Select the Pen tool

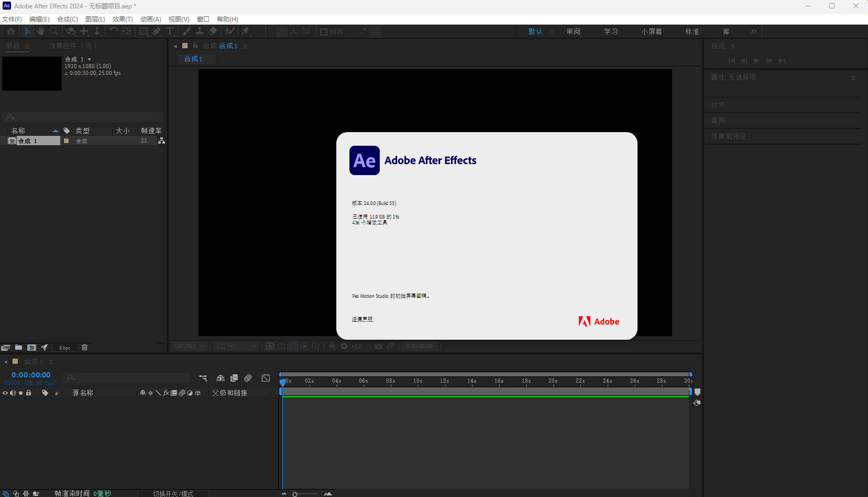157,31
